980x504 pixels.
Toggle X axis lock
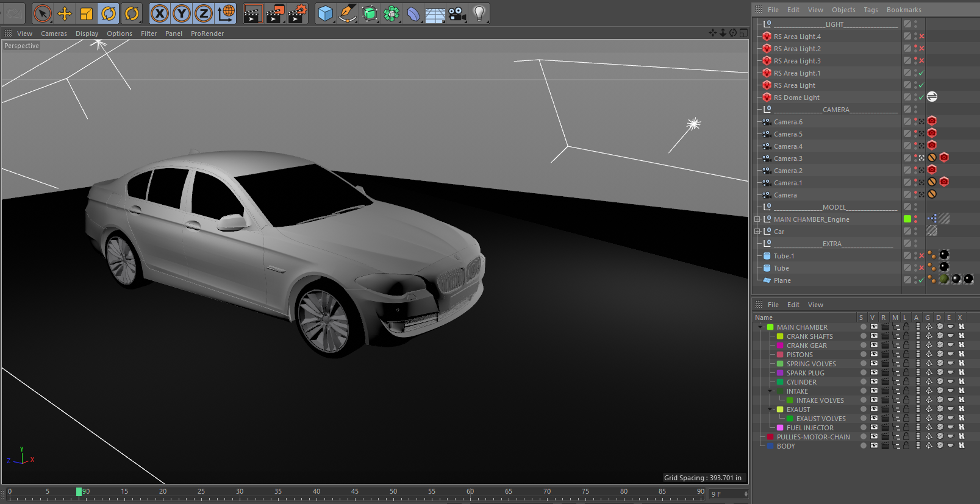159,13
